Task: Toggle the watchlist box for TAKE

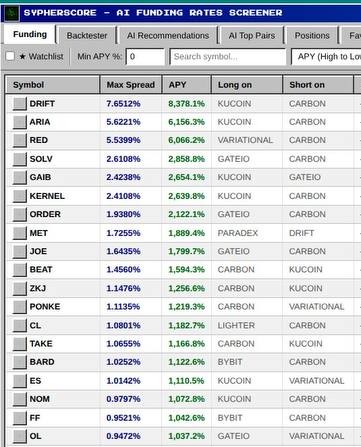Action: coord(19,344)
